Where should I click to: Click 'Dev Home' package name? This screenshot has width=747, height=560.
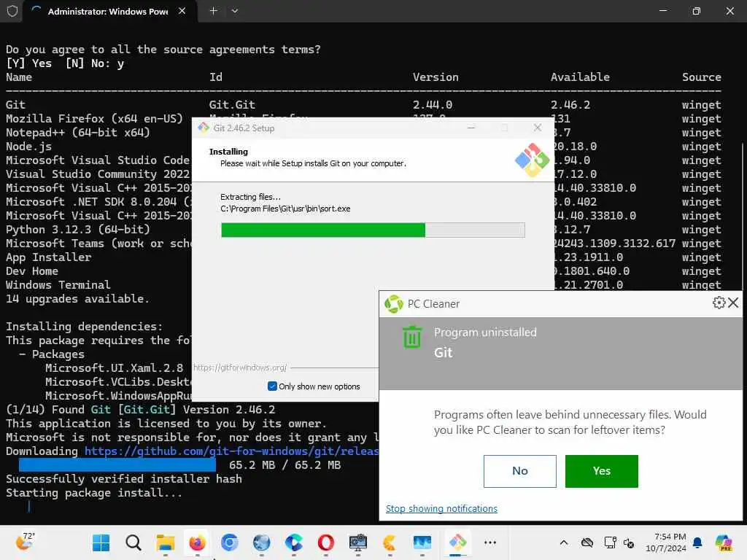(32, 271)
